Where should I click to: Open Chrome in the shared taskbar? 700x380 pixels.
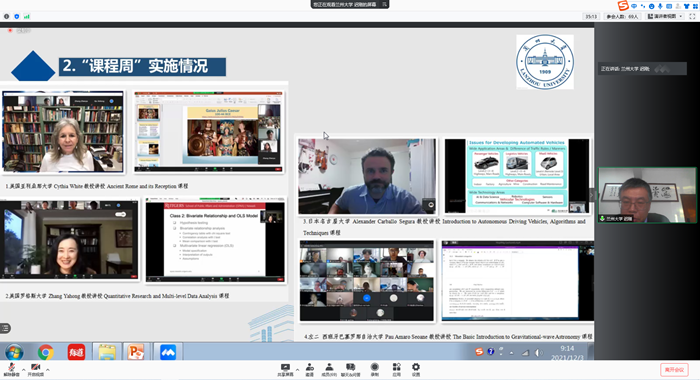coord(46,352)
